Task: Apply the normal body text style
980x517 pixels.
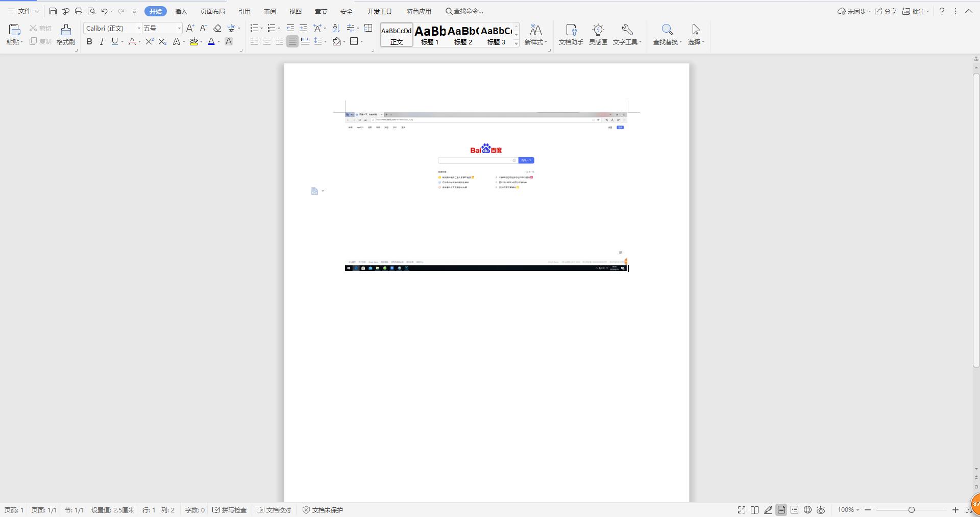Action: point(397,35)
